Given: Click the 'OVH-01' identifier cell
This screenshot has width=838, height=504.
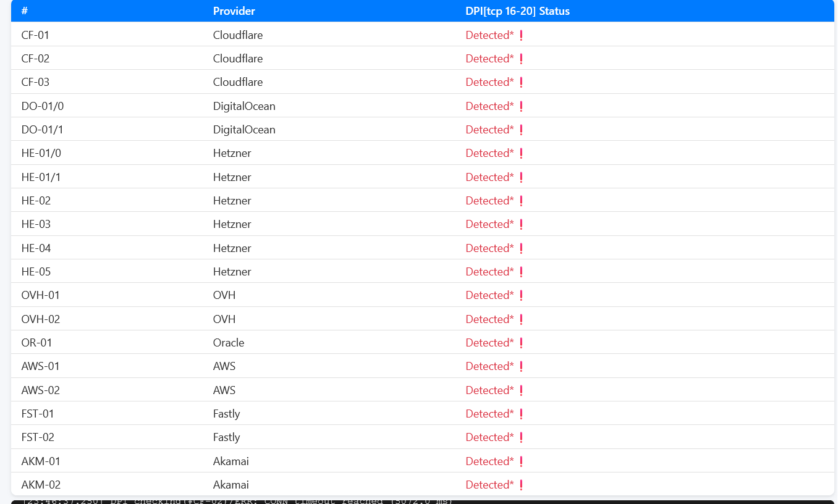Looking at the screenshot, I should pyautogui.click(x=41, y=295).
